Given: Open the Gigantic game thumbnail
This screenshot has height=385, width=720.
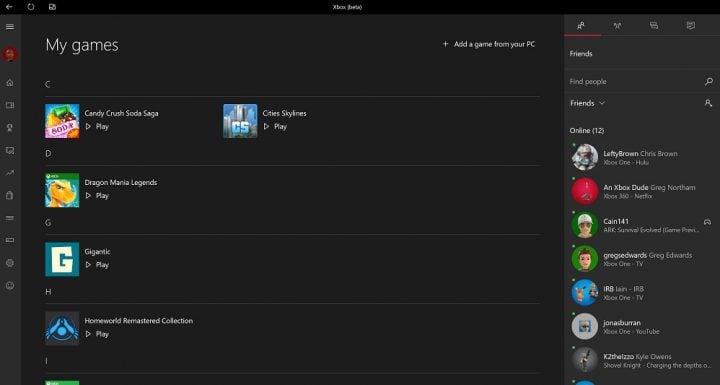Looking at the screenshot, I should tap(62, 259).
